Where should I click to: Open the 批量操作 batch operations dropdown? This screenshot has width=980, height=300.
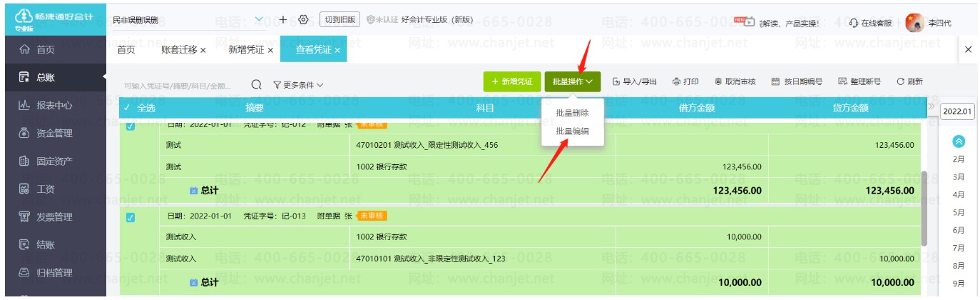(x=573, y=81)
